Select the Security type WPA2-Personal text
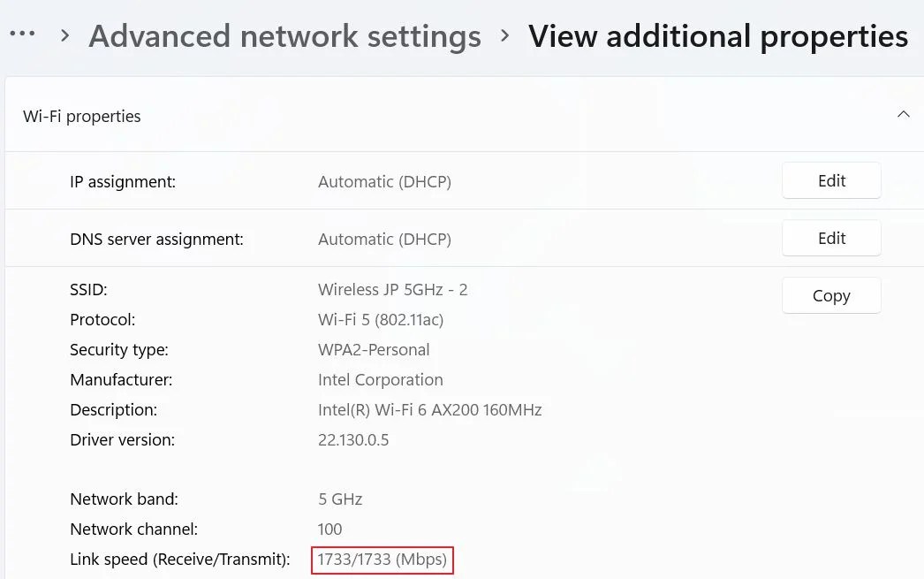924x579 pixels. point(374,349)
